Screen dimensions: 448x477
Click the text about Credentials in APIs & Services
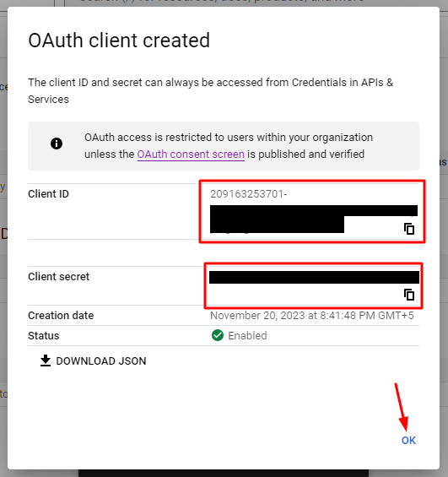[211, 91]
